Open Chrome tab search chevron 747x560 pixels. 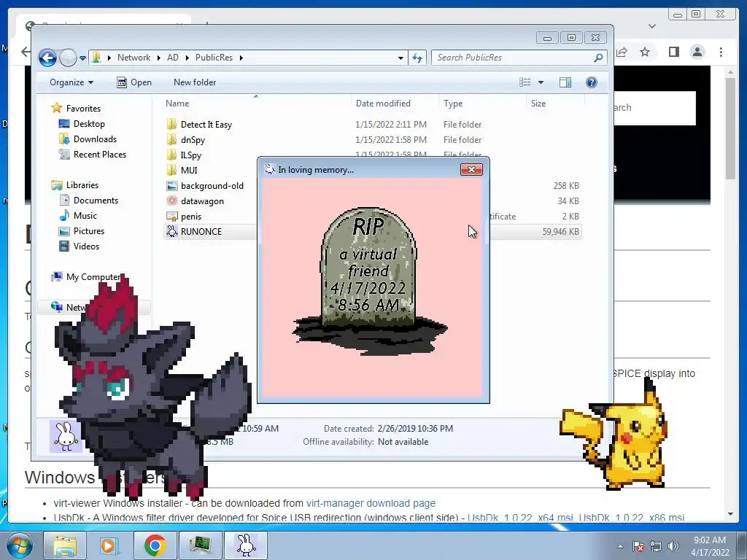652,26
